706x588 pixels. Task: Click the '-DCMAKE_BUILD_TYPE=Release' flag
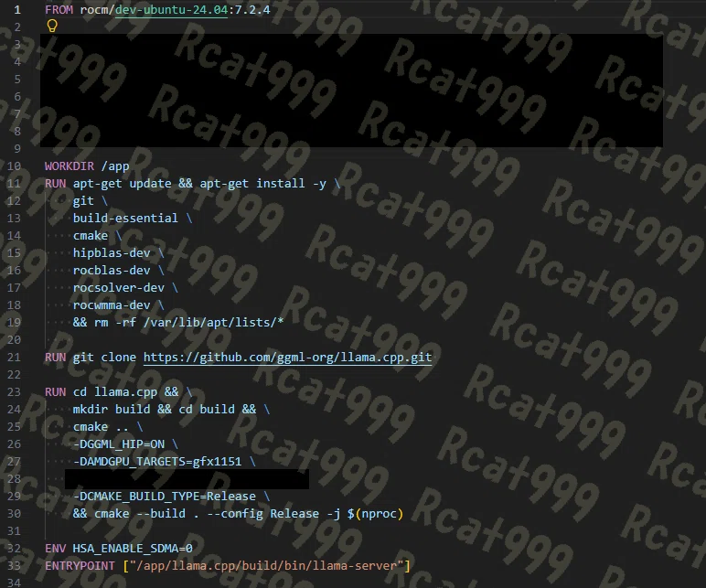165,497
